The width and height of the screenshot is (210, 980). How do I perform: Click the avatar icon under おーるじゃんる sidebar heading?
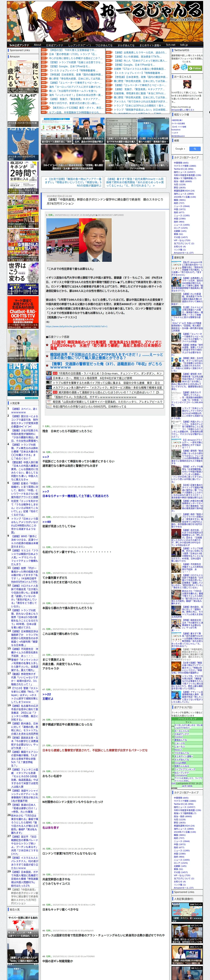[x=187, y=84]
